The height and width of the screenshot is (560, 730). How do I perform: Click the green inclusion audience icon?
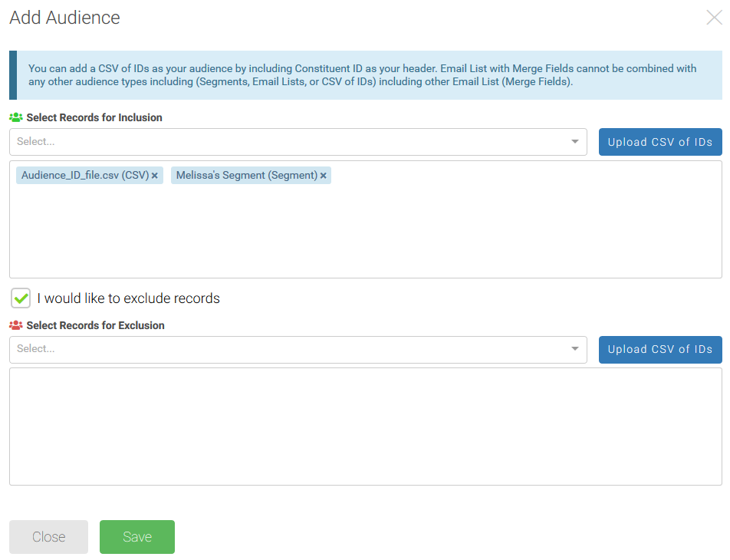16,117
